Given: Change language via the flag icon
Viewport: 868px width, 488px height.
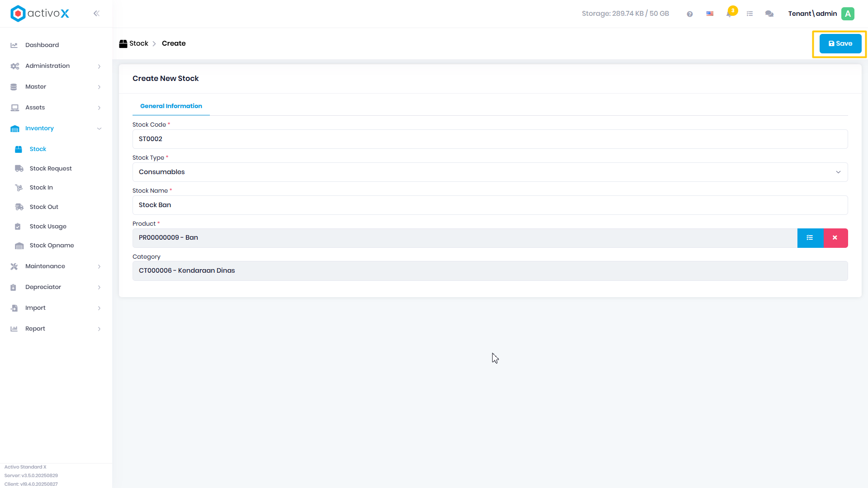Looking at the screenshot, I should 710,14.
